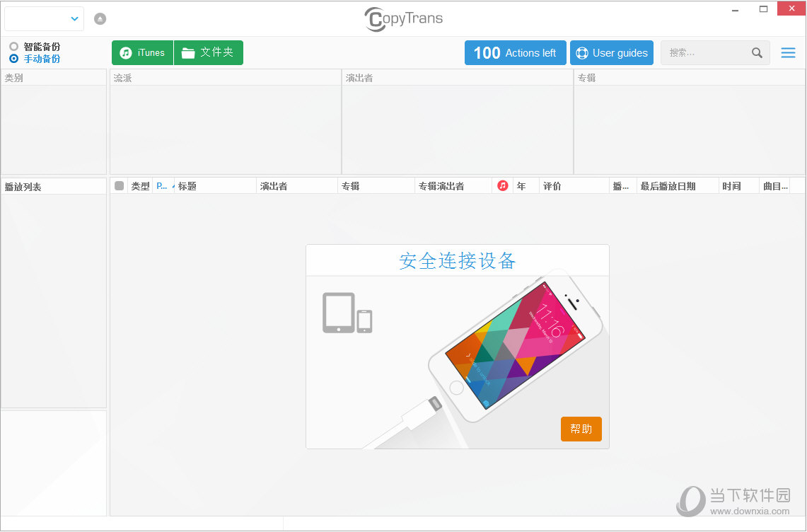Sort tracks by 类型 column

(140, 186)
